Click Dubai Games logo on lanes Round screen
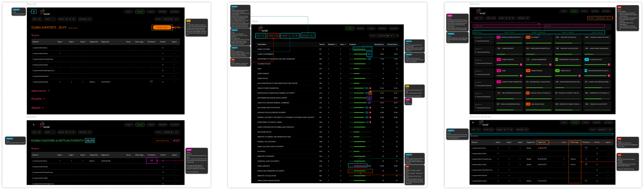Image resolution: width=644 pixels, height=190 pixels. click(x=480, y=11)
